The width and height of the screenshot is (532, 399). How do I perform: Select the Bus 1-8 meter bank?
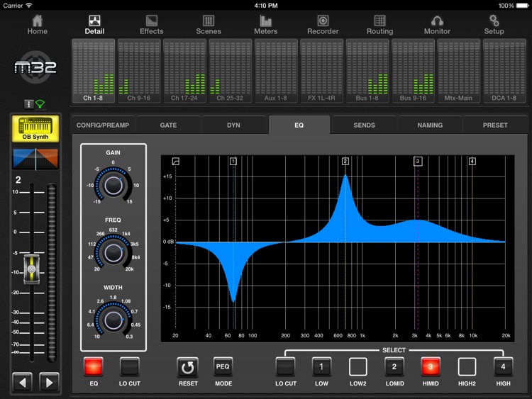pos(367,71)
